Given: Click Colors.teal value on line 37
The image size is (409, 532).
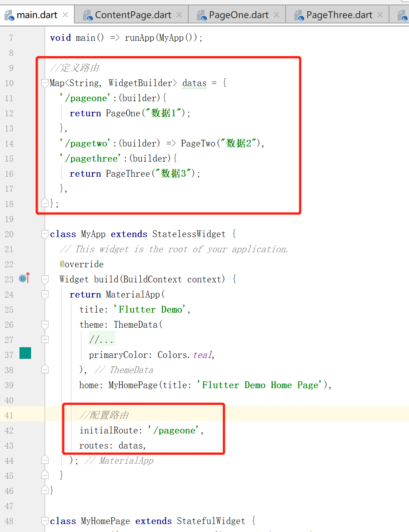Looking at the screenshot, I should [x=185, y=355].
